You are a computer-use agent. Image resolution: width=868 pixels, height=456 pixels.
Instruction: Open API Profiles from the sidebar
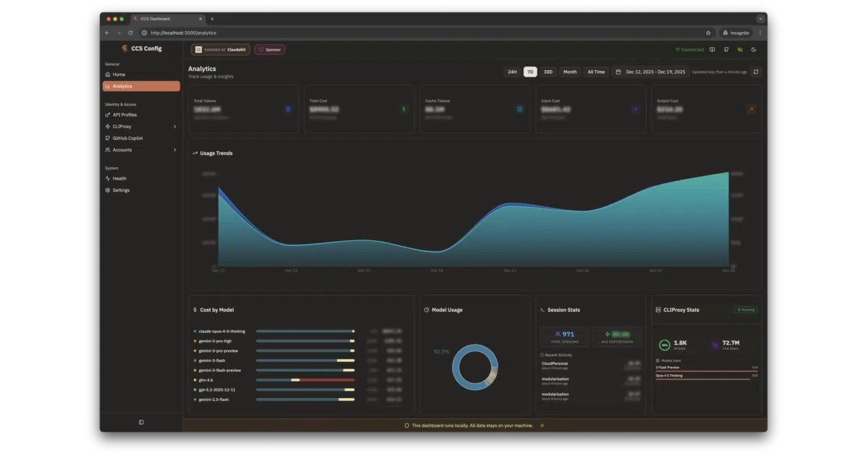[x=141, y=115]
